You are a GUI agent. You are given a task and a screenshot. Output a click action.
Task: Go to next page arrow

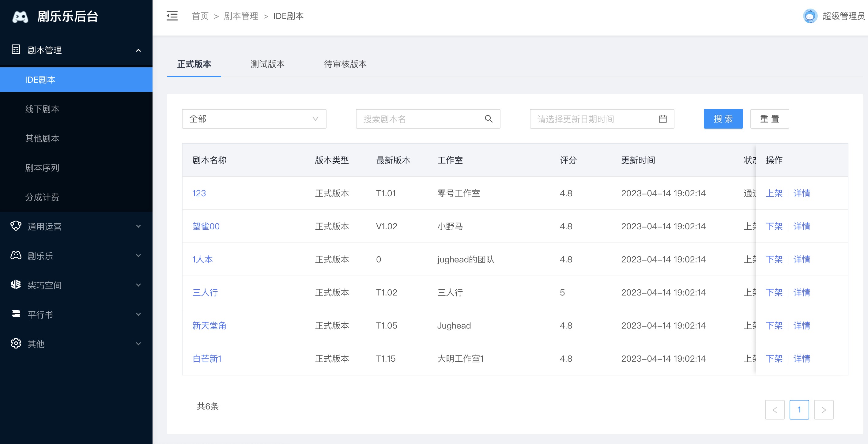click(x=824, y=410)
